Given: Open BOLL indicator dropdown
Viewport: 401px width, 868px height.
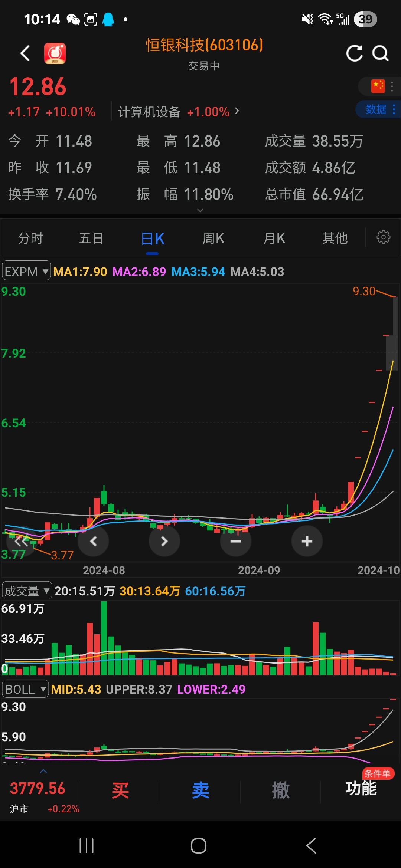Looking at the screenshot, I should point(25,689).
